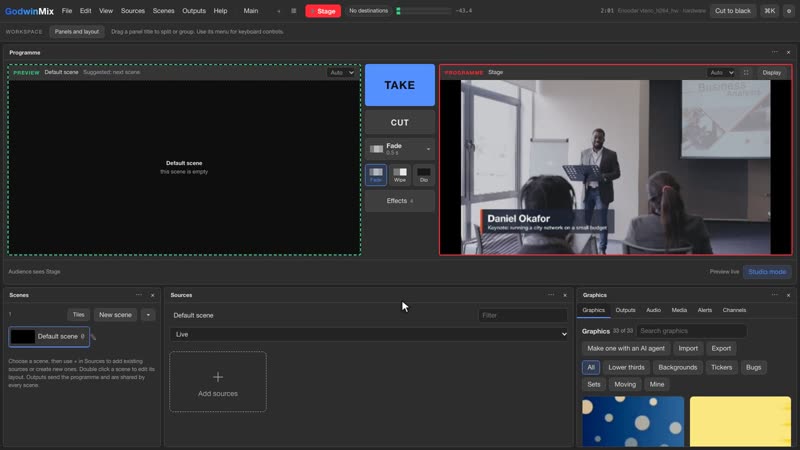This screenshot has height=450, width=800.
Task: Open settings gear in top bar
Action: tap(789, 11)
